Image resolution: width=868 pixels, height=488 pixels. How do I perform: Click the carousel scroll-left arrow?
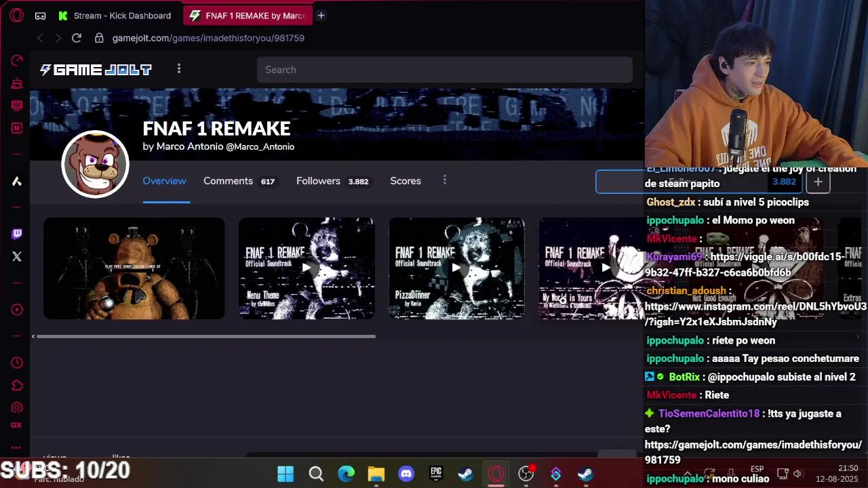click(33, 336)
